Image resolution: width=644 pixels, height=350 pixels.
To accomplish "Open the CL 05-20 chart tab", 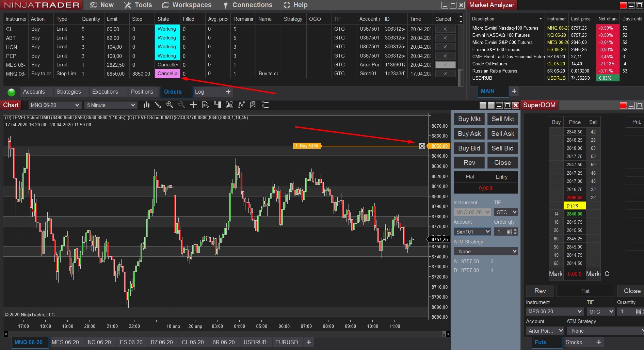I will coord(193,342).
